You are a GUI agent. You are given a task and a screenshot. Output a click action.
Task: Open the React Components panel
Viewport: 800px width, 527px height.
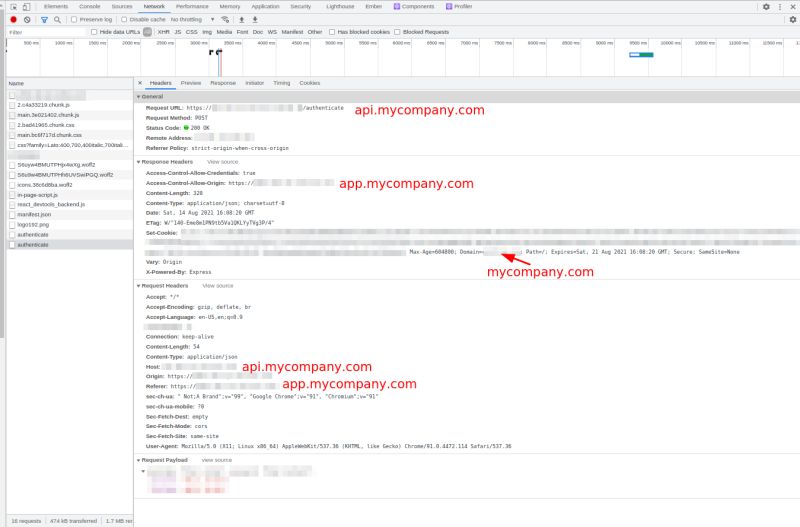click(x=414, y=7)
